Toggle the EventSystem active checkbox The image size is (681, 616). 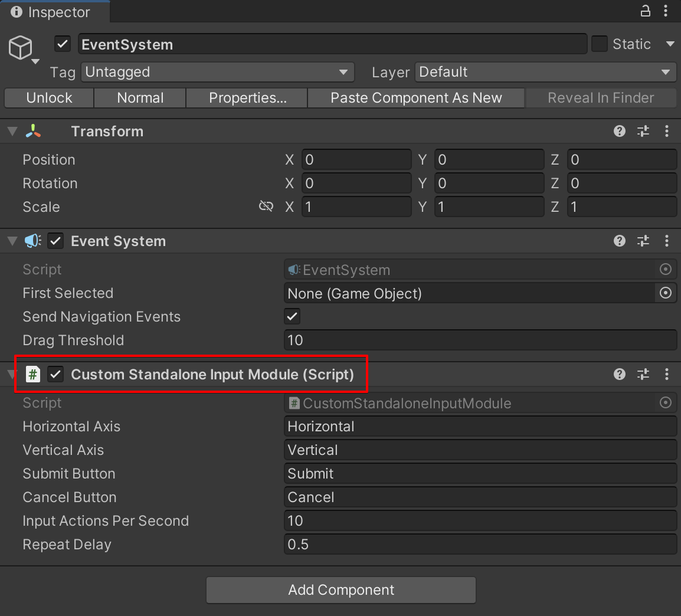[62, 44]
